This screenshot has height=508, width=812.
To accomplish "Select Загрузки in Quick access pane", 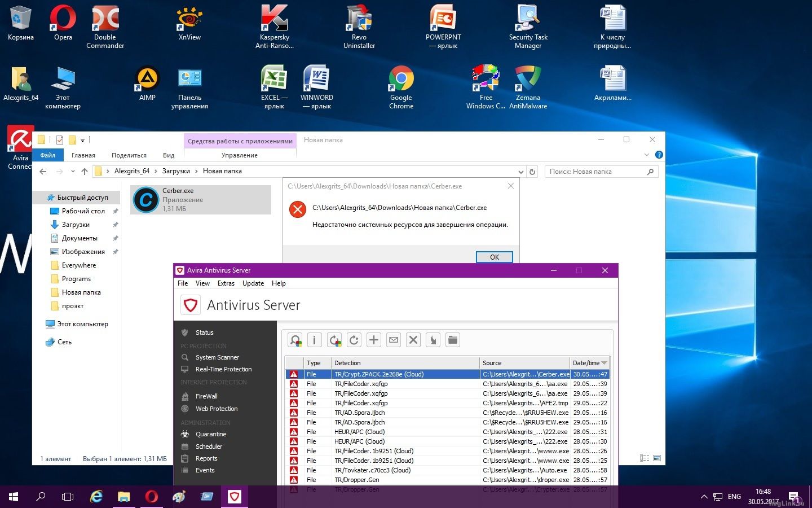I will tap(76, 225).
